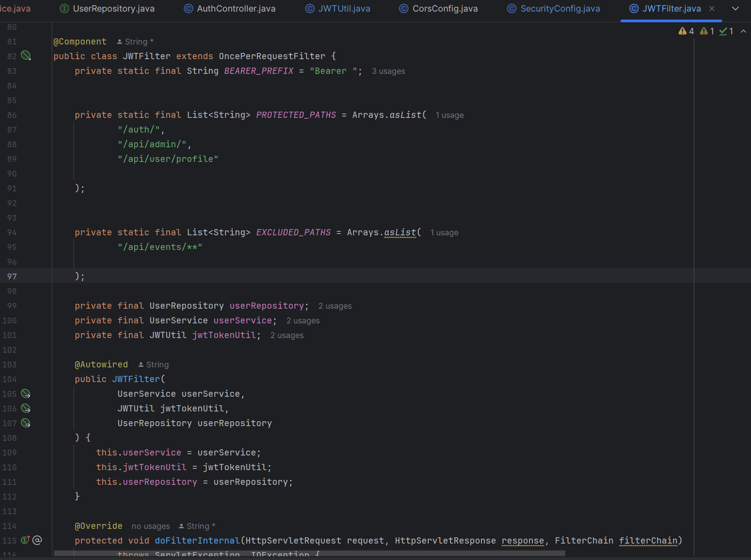Viewport: 751px width, 560px height.
Task: Click '2 usages' hint next to userRepository field
Action: pyautogui.click(x=335, y=306)
